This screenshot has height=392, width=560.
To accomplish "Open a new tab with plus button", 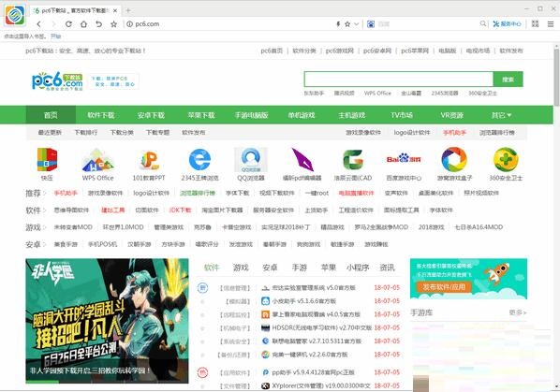I will coord(128,10).
